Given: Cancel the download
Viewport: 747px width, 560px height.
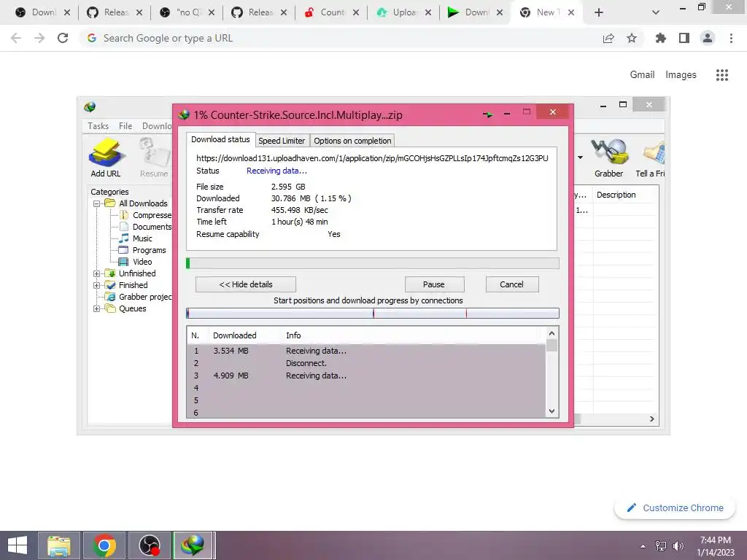Looking at the screenshot, I should 511,284.
